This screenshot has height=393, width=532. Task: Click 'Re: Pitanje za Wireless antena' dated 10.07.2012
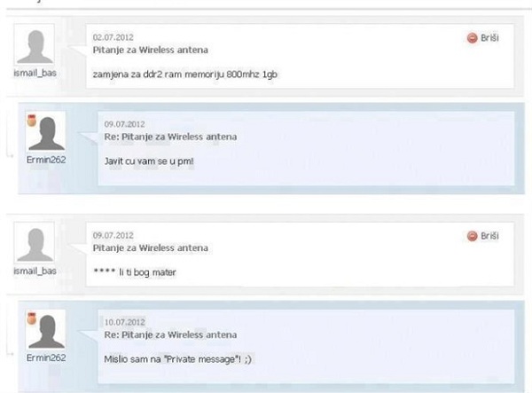tap(170, 335)
